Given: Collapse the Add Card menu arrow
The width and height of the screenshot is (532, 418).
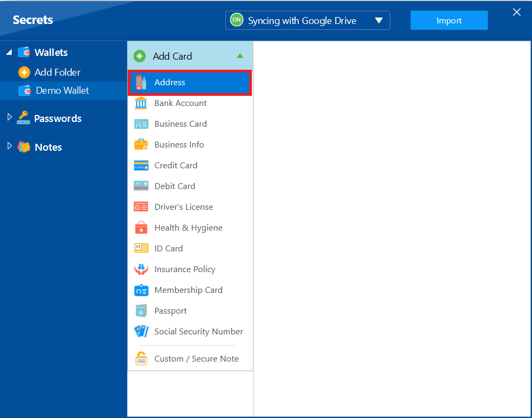Looking at the screenshot, I should (x=240, y=55).
